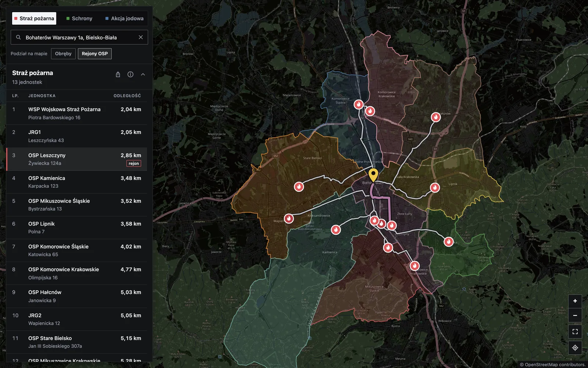Click the yellow address pin on map
Screen dimensions: 588x368
point(373,175)
